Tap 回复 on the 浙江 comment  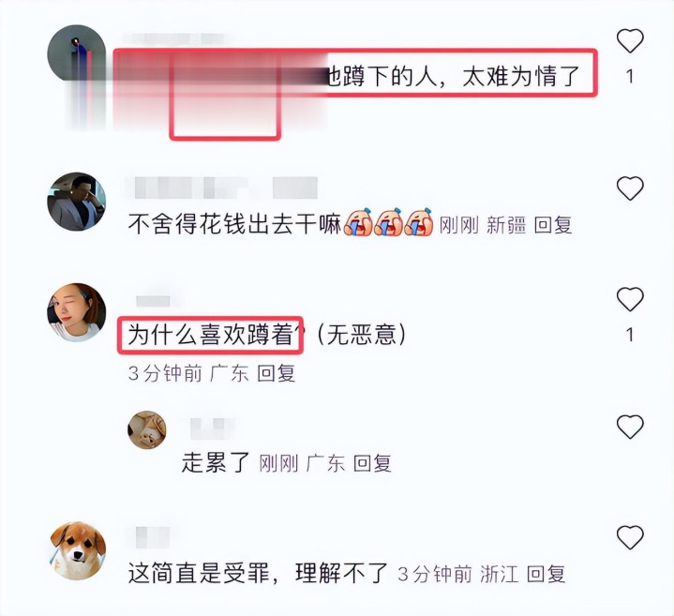546,574
